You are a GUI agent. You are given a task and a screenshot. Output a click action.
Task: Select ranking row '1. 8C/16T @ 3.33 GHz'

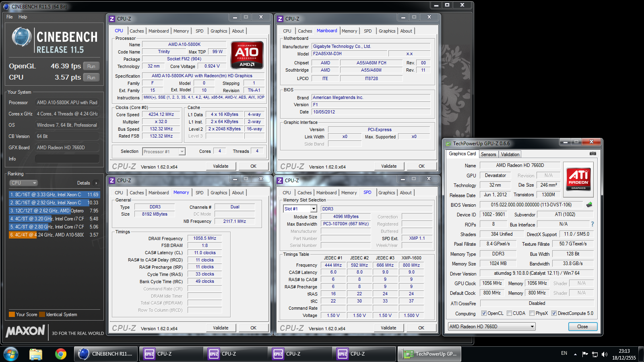pos(54,195)
